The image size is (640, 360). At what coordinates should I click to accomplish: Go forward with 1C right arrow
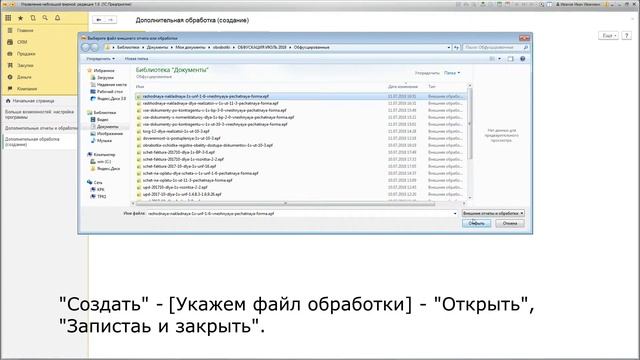[110, 20]
